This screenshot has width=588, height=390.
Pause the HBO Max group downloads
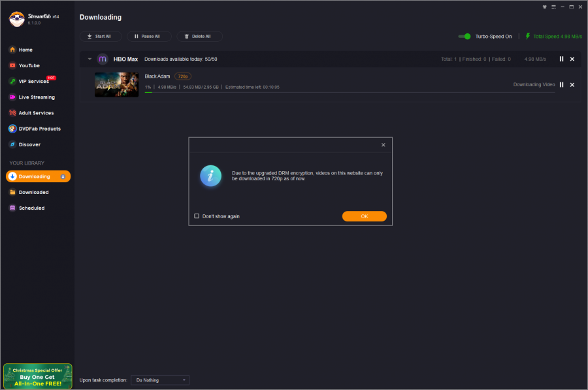[561, 59]
